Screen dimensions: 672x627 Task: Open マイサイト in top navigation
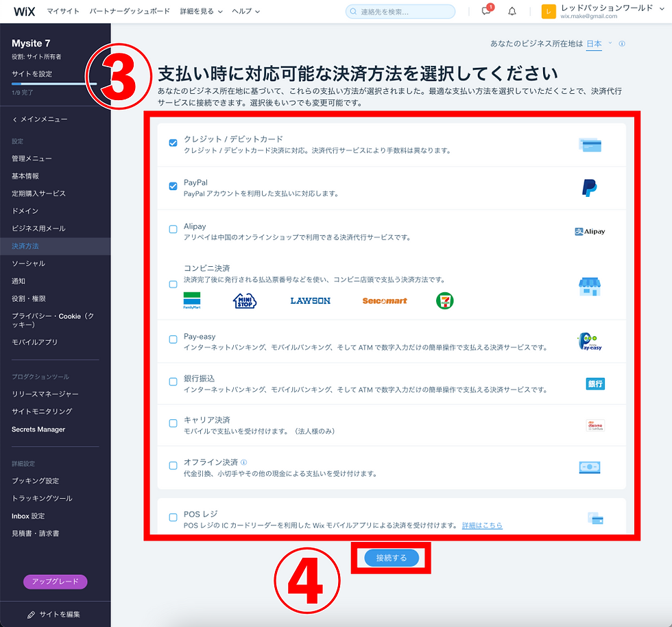63,12
